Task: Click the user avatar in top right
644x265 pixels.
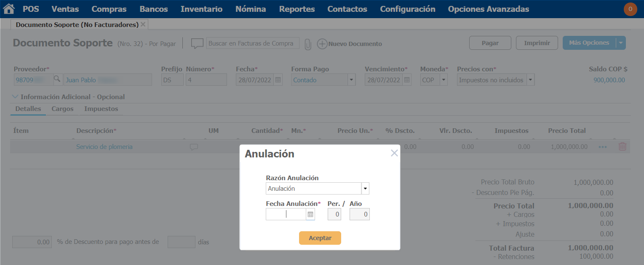Action: coord(630,9)
